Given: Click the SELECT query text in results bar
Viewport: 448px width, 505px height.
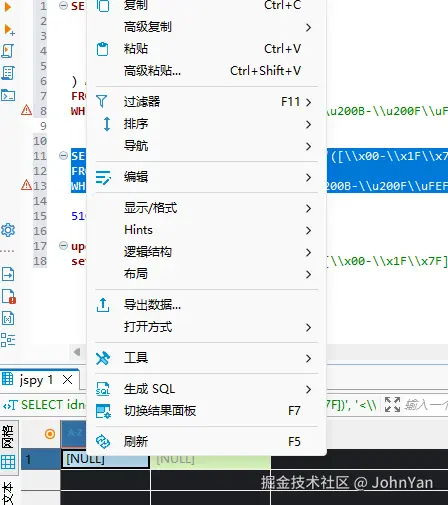Looking at the screenshot, I should click(x=53, y=405).
